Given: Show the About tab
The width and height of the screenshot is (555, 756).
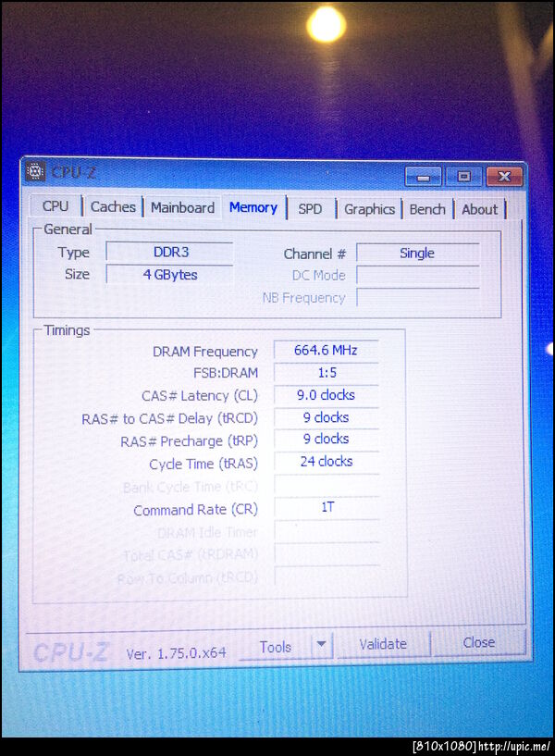Looking at the screenshot, I should pyautogui.click(x=479, y=209).
